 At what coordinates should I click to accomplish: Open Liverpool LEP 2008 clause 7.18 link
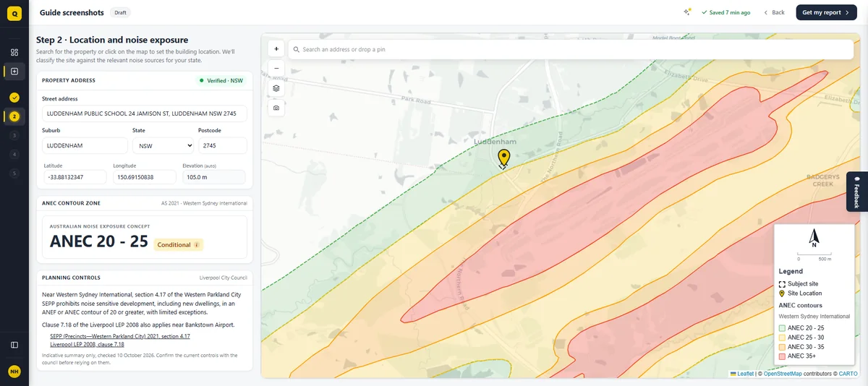87,344
